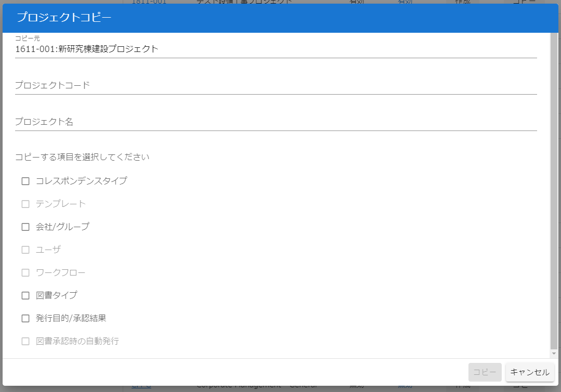
Task: Click the disabled ワークフロー checkbox
Action: (25, 272)
